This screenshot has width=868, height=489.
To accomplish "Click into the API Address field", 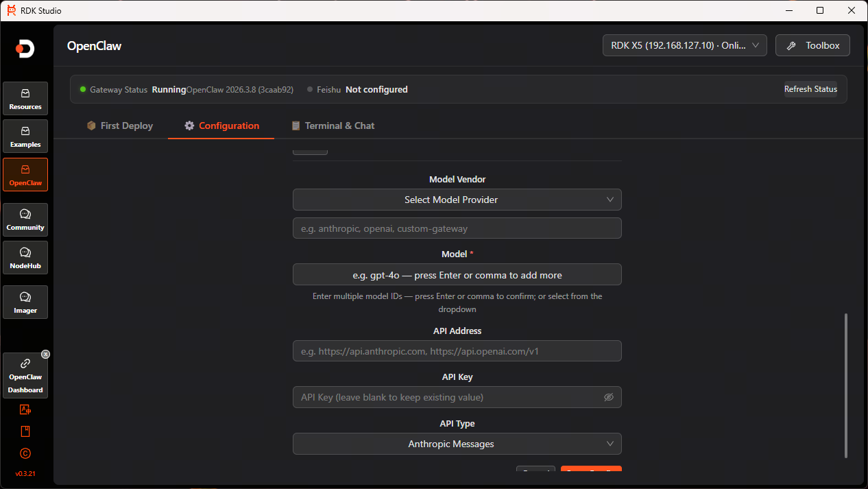I will [457, 351].
